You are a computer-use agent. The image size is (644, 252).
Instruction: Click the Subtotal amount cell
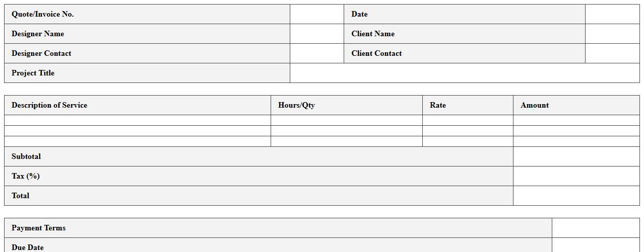click(x=576, y=156)
